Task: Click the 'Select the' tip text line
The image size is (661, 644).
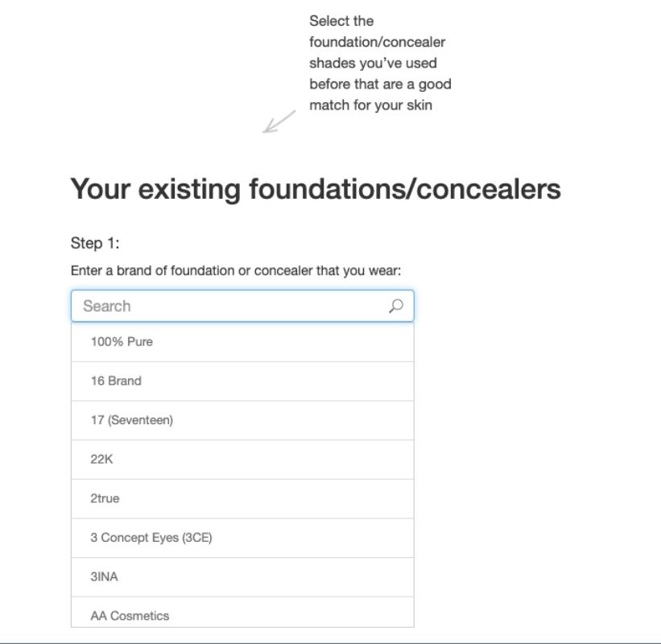Action: click(341, 21)
